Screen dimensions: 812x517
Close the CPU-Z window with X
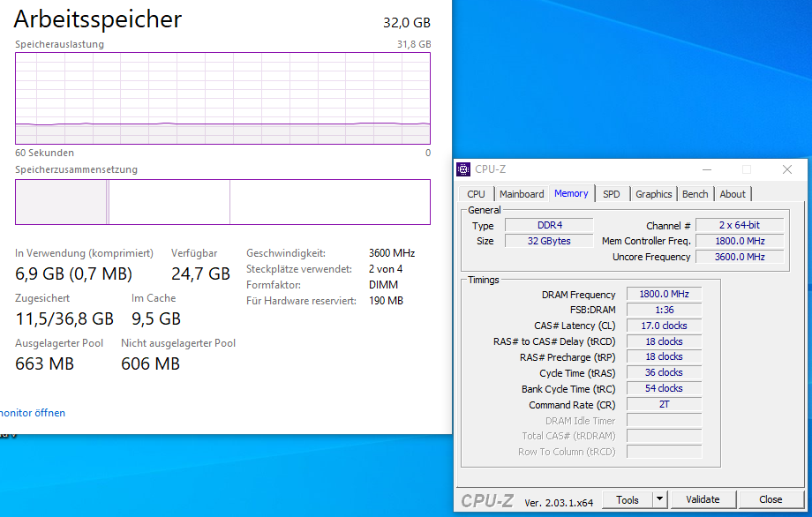[787, 169]
